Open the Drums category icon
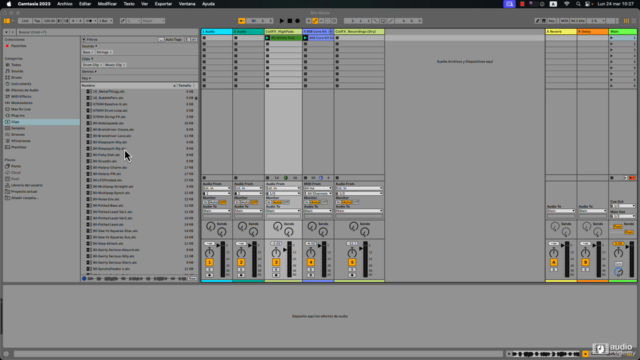 pyautogui.click(x=7, y=78)
